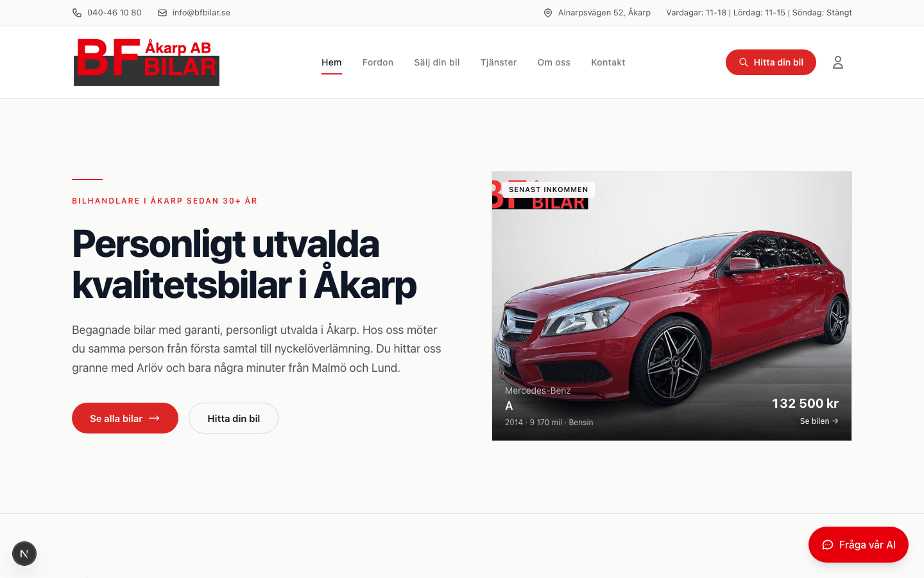This screenshot has width=924, height=578.
Task: Click the arrow in Se alla bilar
Action: (x=154, y=418)
